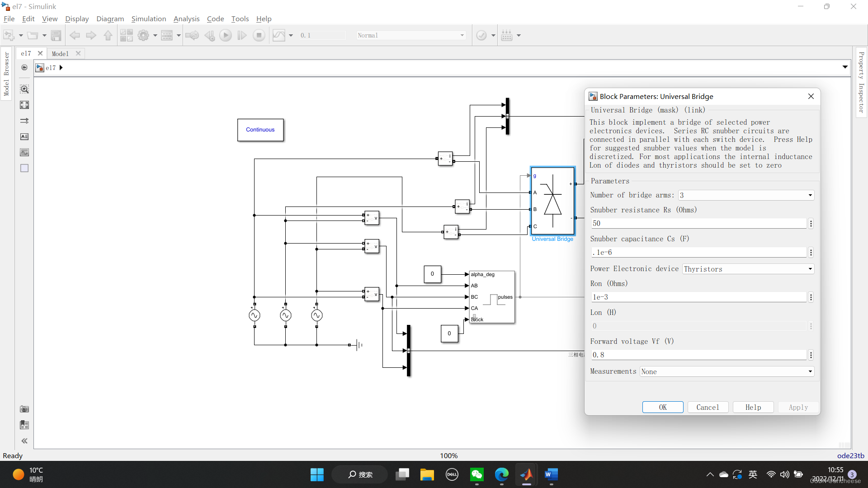Click the Screenshot camera icon in palette
868x488 pixels.
point(24,409)
